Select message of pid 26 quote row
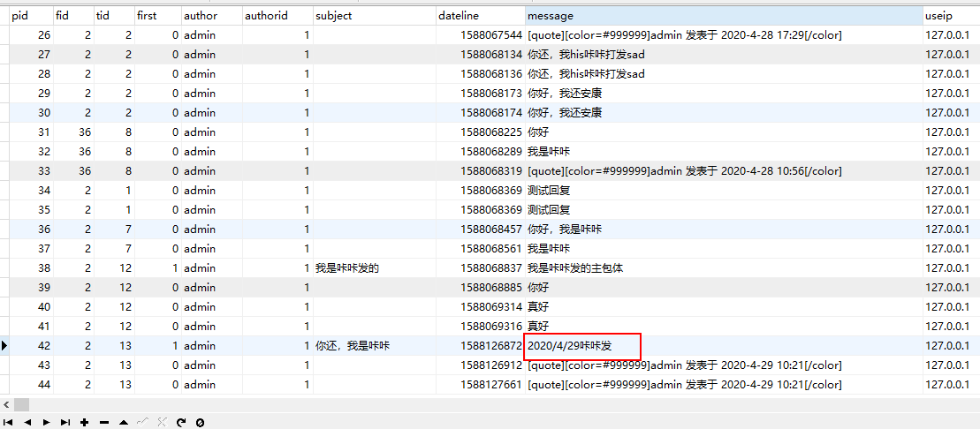 tap(724, 35)
